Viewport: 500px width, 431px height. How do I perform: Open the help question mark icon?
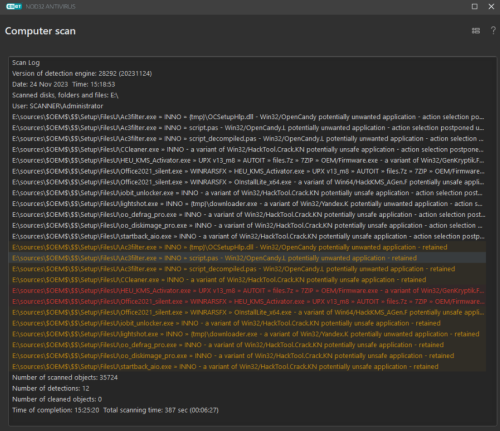[x=493, y=31]
